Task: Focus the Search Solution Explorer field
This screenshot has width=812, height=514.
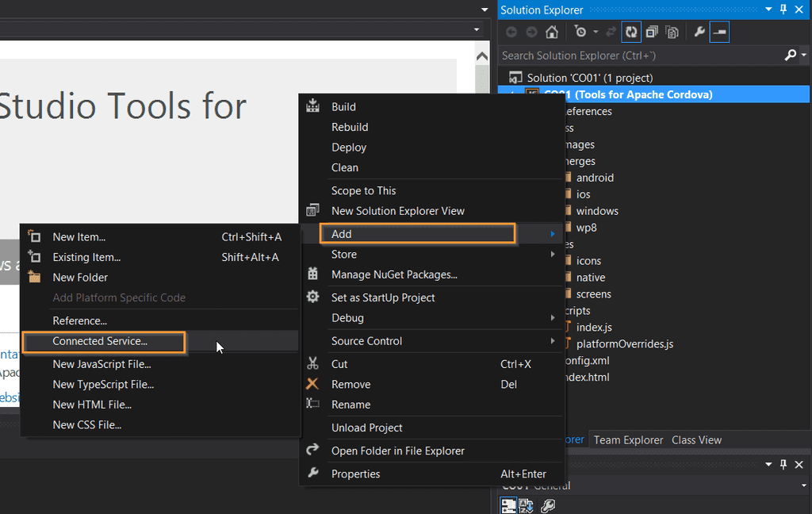Action: [641, 56]
